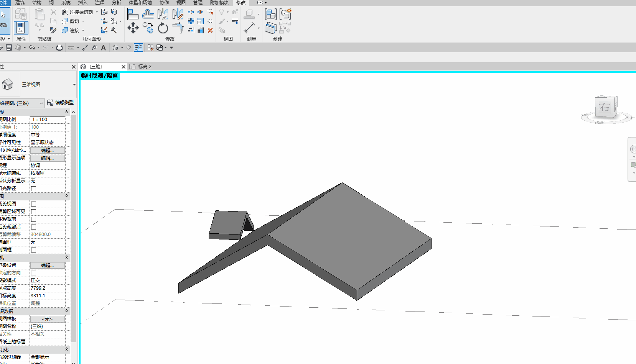Screen dimensions: 636x364
Task: Toggle the Properties palette button
Action: (21, 28)
